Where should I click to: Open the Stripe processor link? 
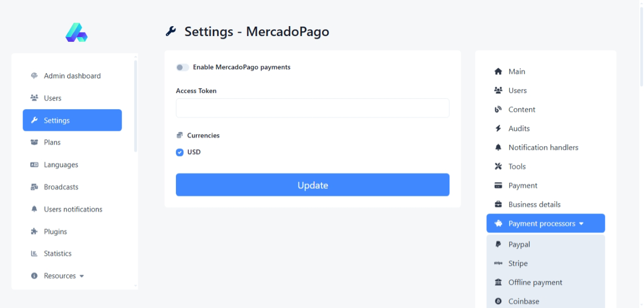pyautogui.click(x=518, y=264)
